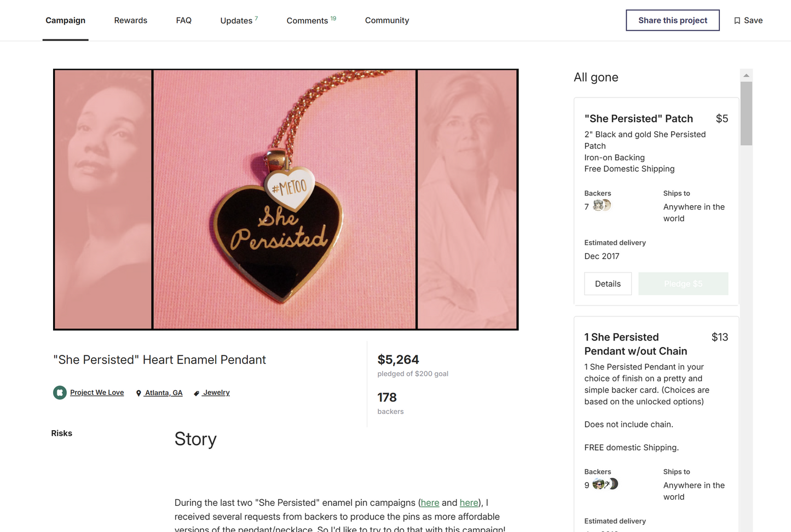791x532 pixels.
Task: Open the FAQ tab
Action: coord(183,20)
